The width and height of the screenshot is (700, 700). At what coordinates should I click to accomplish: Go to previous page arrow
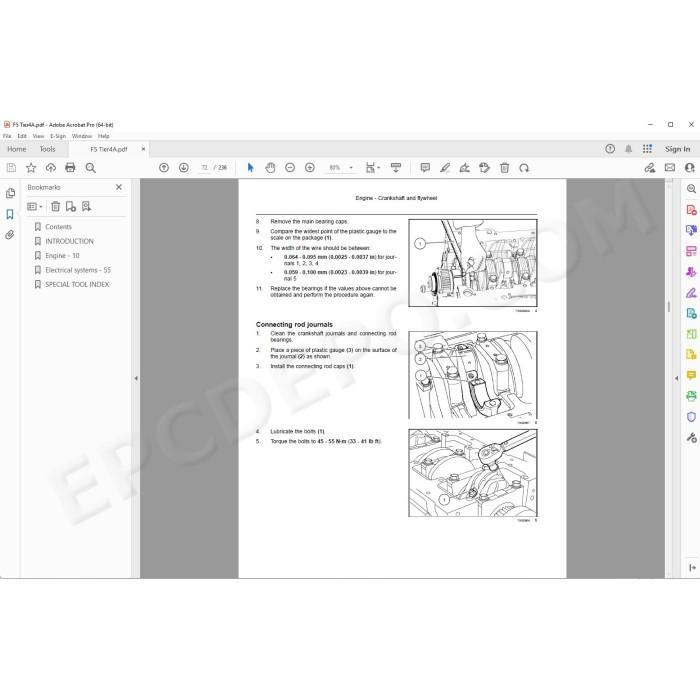[164, 168]
